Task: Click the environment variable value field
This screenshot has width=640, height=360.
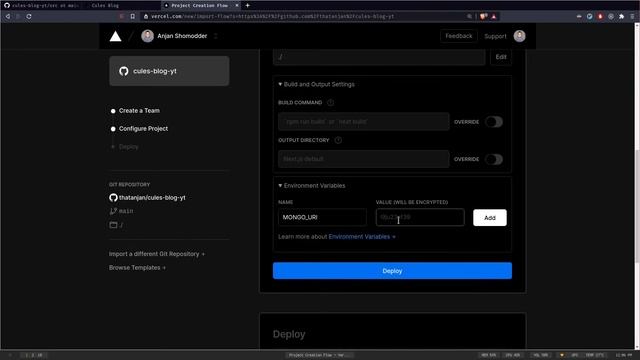Action: tap(420, 217)
